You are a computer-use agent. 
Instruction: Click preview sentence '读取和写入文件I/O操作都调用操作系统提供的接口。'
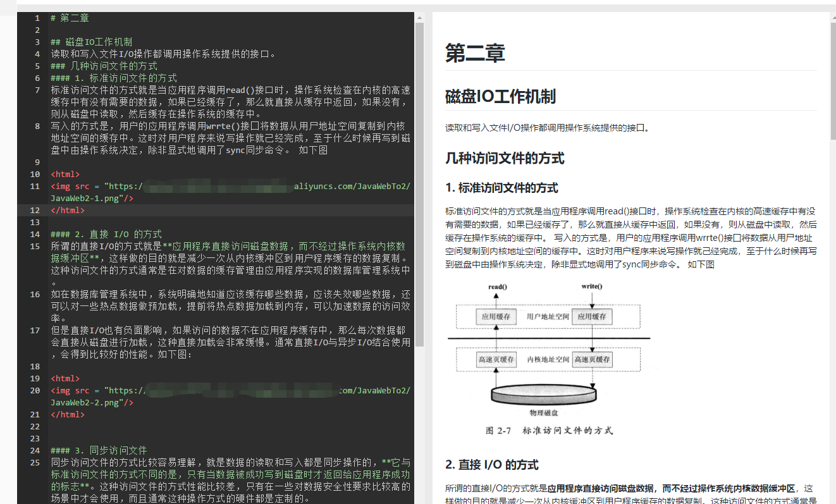[548, 128]
